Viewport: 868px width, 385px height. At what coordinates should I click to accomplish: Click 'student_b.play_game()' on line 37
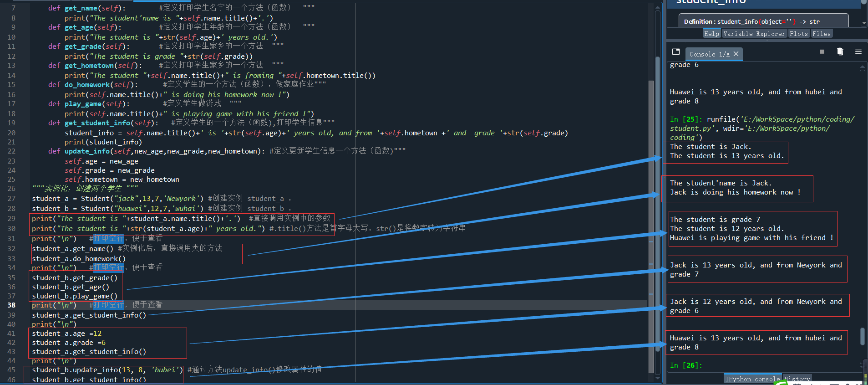click(75, 296)
